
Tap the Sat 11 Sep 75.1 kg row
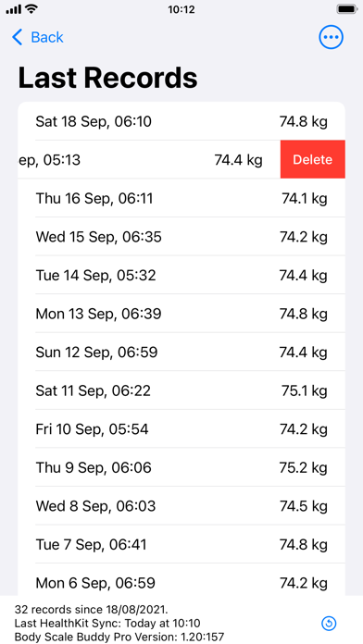click(181, 390)
